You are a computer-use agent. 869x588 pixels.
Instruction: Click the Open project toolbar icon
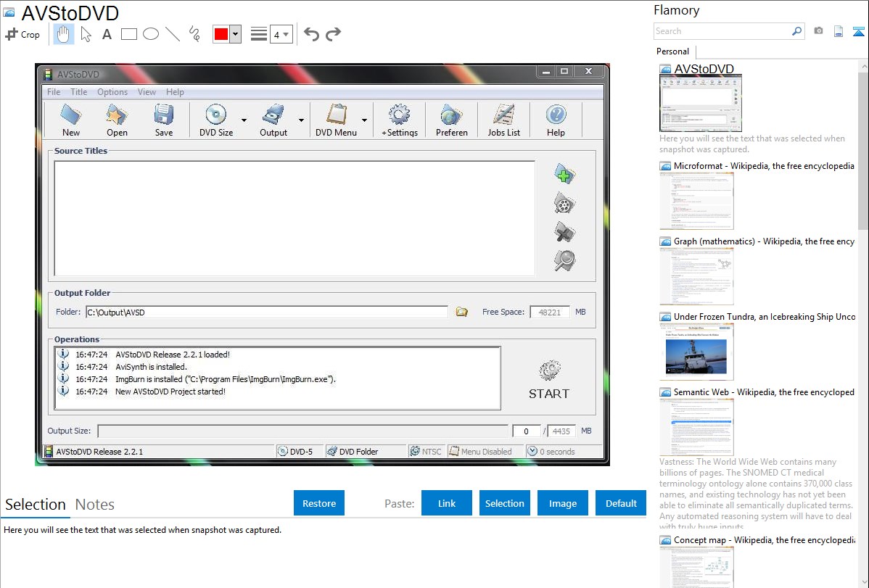117,120
